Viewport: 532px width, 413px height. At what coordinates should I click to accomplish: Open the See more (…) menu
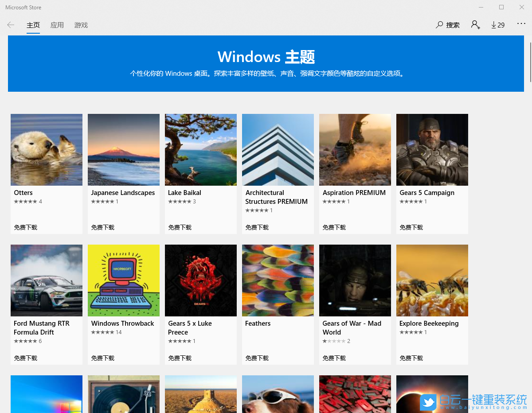click(521, 25)
